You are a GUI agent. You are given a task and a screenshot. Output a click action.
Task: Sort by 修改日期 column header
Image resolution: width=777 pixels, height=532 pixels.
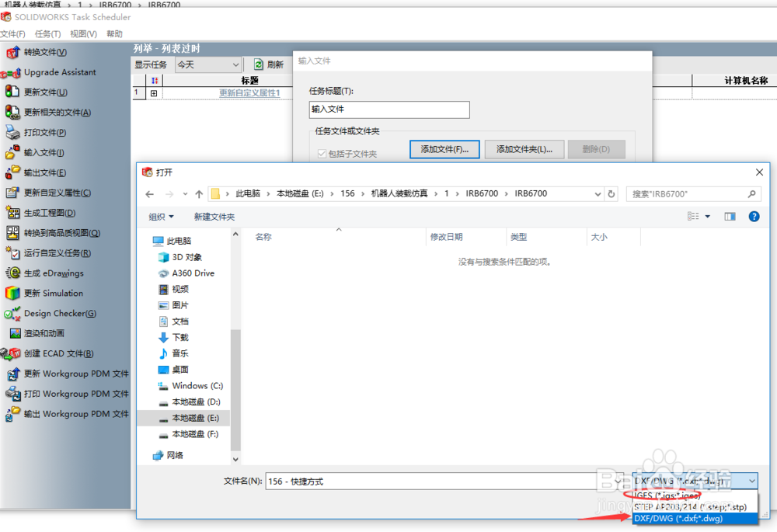tap(446, 238)
